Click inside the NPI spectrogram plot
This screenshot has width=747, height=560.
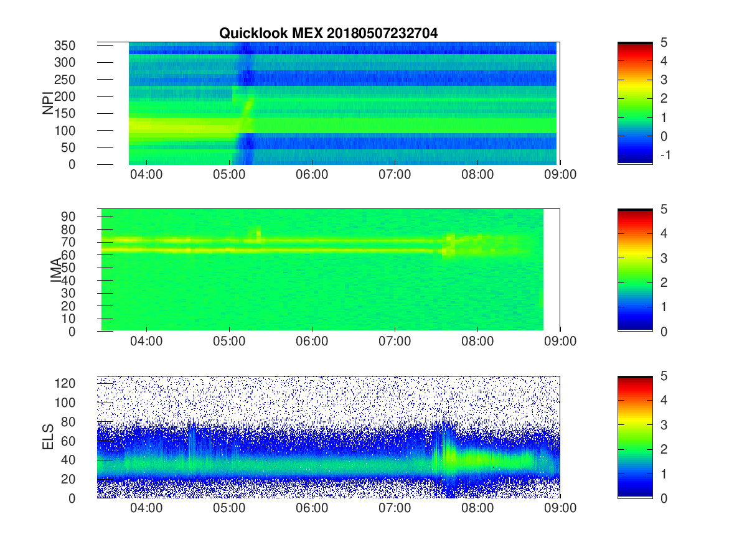329,103
